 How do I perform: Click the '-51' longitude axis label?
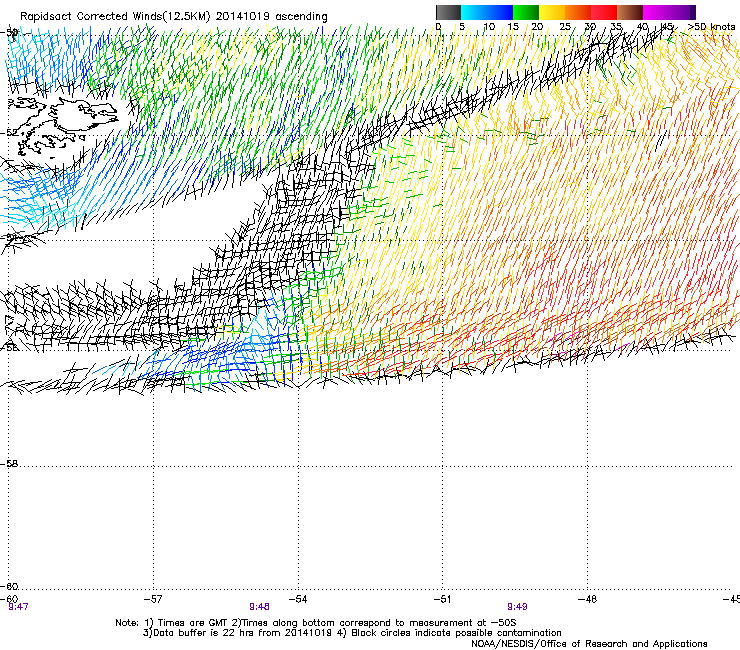[x=442, y=599]
